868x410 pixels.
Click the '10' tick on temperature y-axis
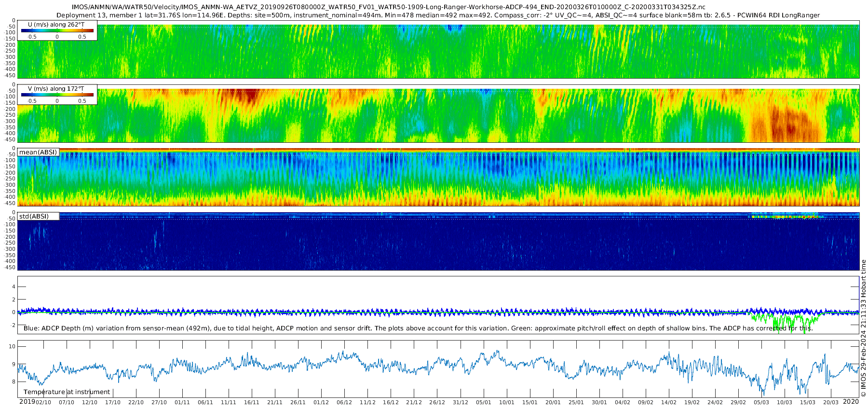tap(12, 346)
